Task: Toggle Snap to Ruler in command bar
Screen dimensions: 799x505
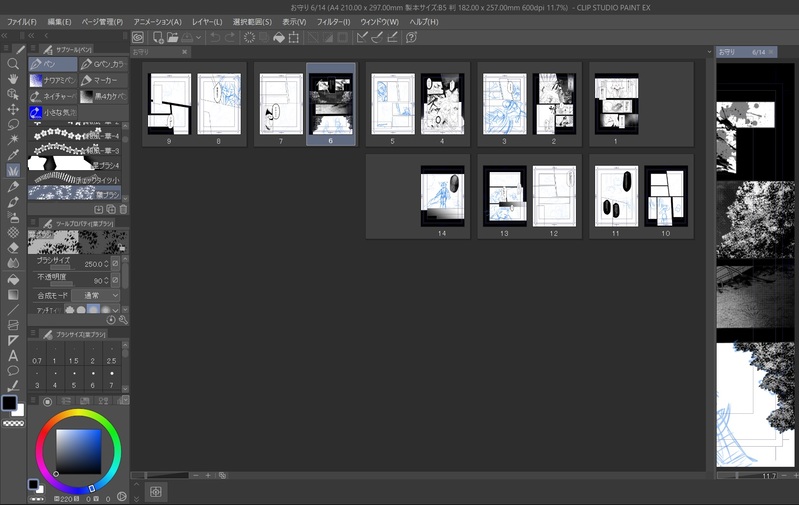Action: tap(362, 37)
